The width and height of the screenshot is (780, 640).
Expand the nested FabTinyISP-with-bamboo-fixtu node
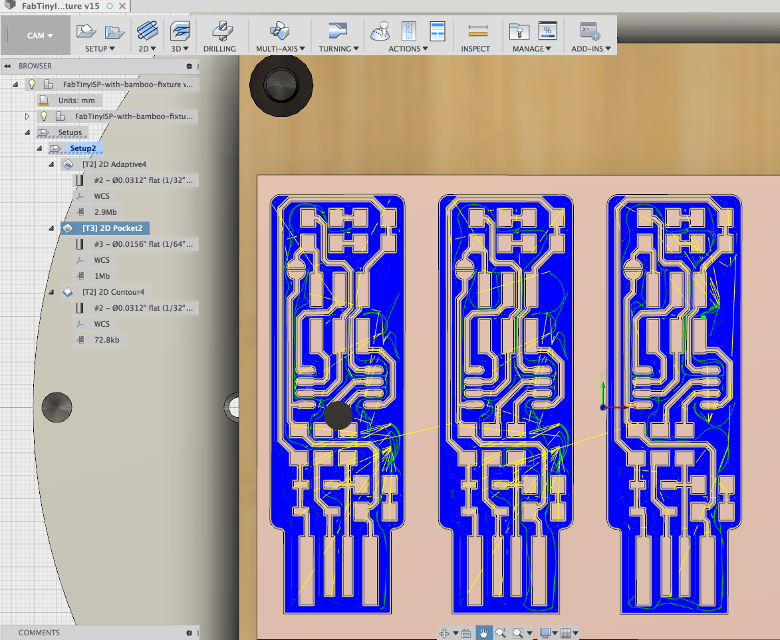point(27,116)
